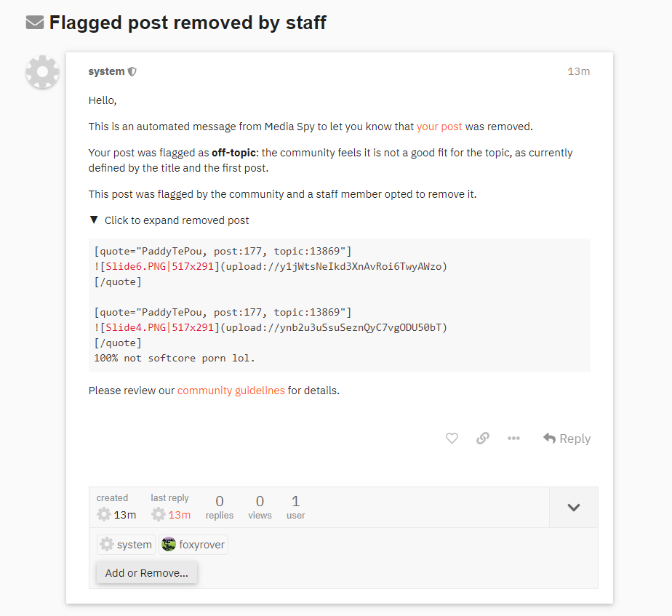Click the 13m post timestamp
The width and height of the screenshot is (672, 616).
(x=578, y=71)
